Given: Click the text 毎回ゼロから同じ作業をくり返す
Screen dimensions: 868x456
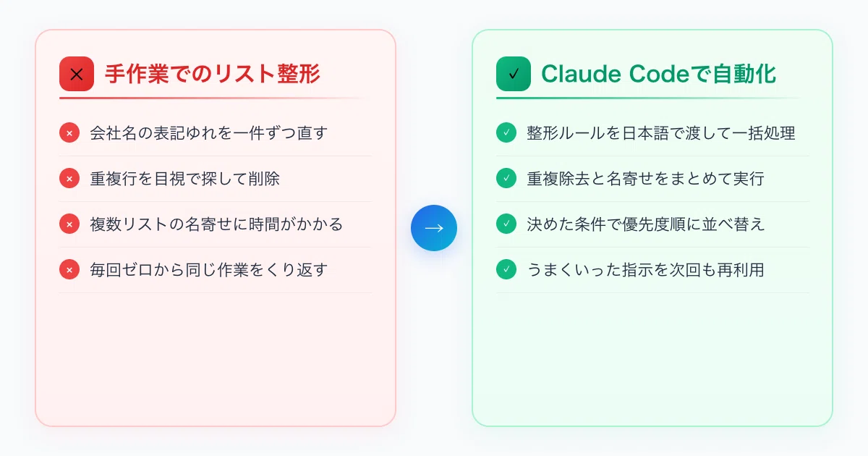Looking at the screenshot, I should (x=209, y=270).
